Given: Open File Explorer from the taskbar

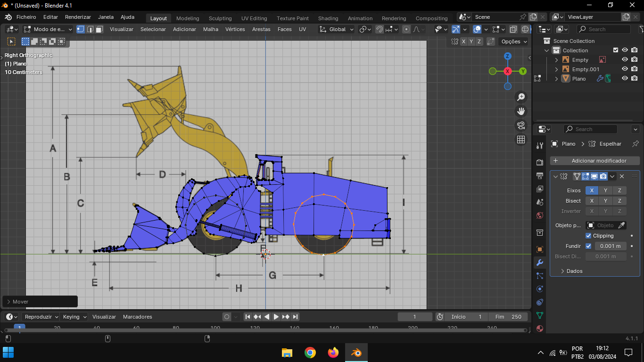Looking at the screenshot, I should [287, 353].
